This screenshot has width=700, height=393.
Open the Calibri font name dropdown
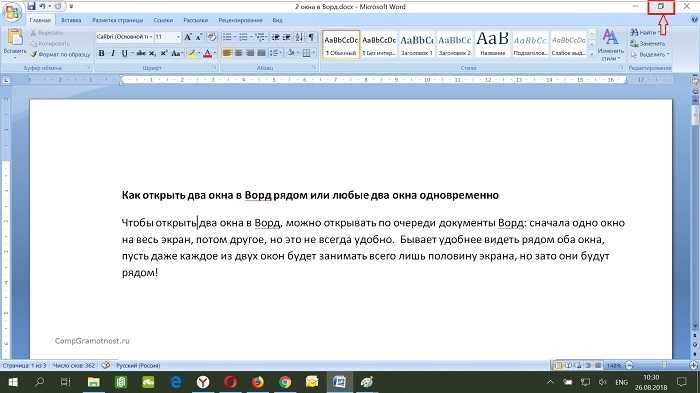151,37
